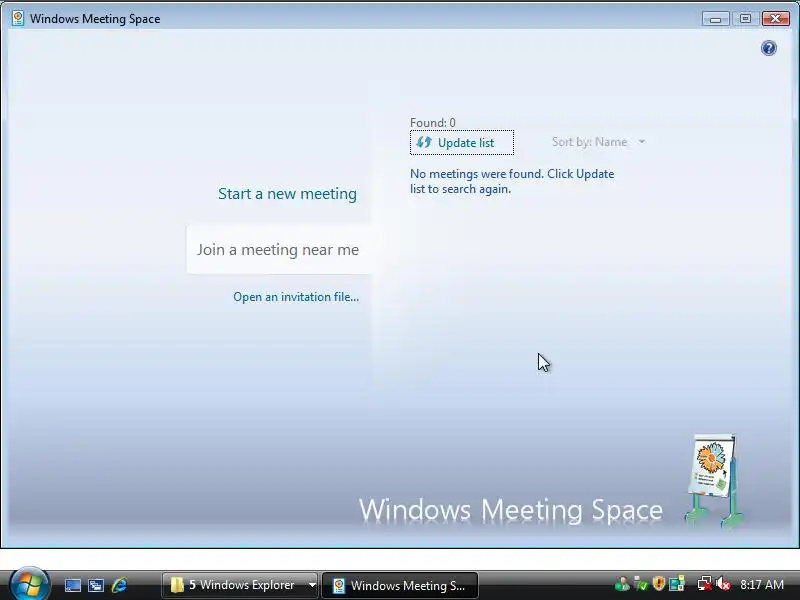Click the 8:17 AM clock
This screenshot has height=600, width=800.
tap(762, 584)
